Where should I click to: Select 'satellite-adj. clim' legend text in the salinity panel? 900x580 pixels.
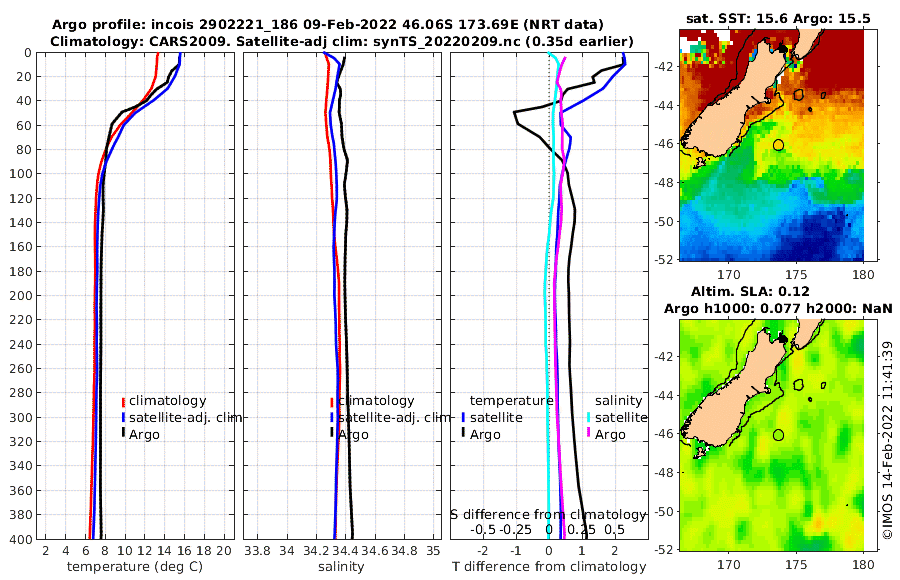(x=394, y=417)
